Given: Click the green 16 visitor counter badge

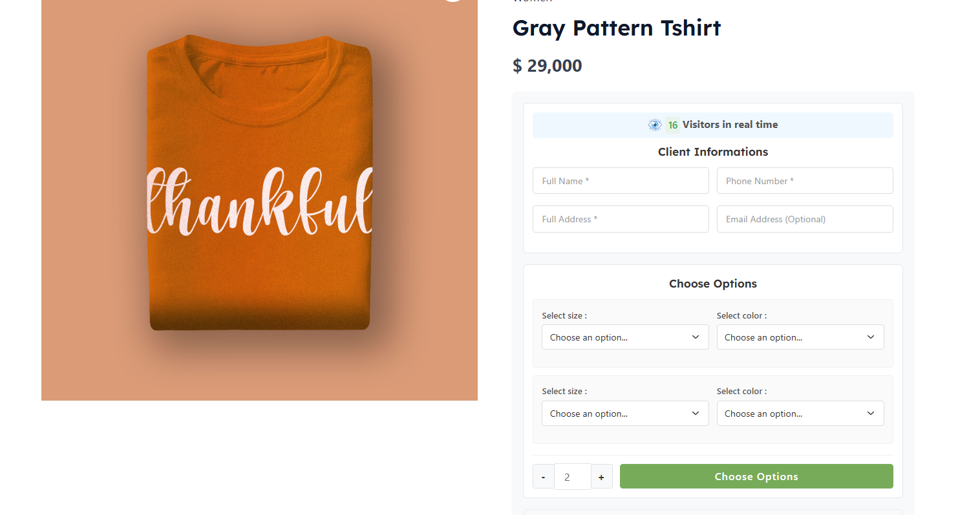Looking at the screenshot, I should pos(672,125).
